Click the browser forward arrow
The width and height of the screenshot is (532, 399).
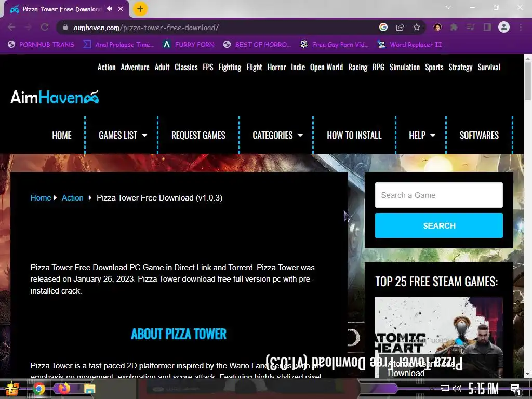[28, 28]
